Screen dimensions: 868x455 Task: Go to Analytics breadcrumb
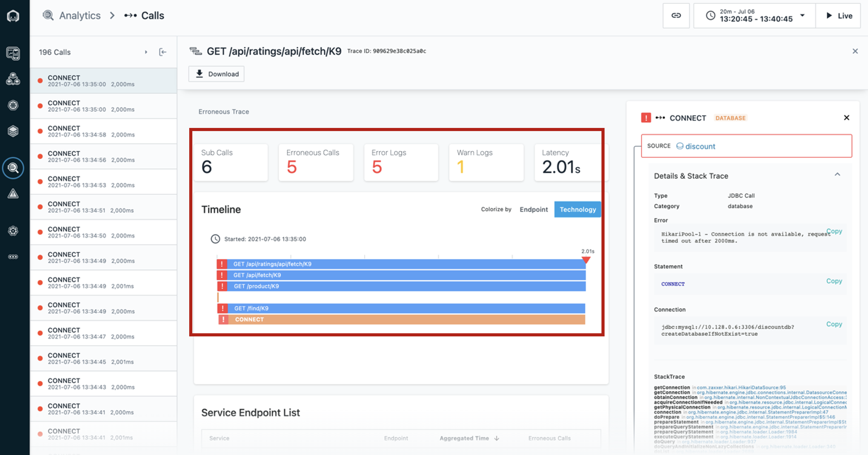coord(79,16)
